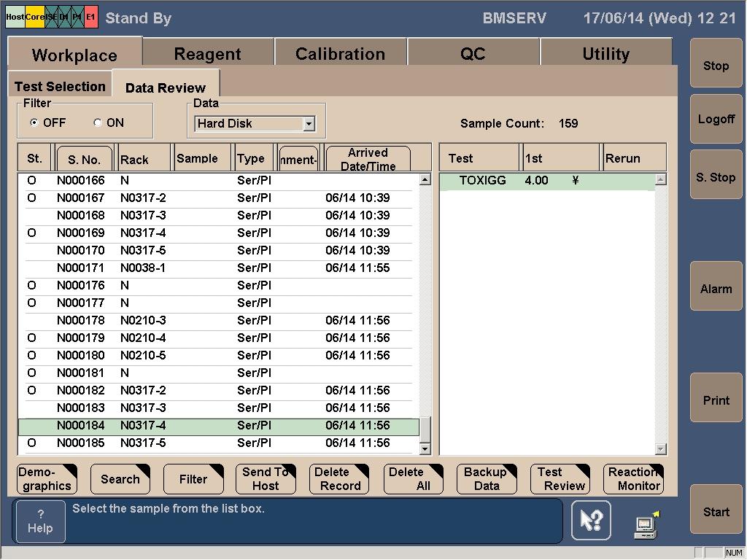Click the Search button
This screenshot has height=560, width=747.
point(120,478)
